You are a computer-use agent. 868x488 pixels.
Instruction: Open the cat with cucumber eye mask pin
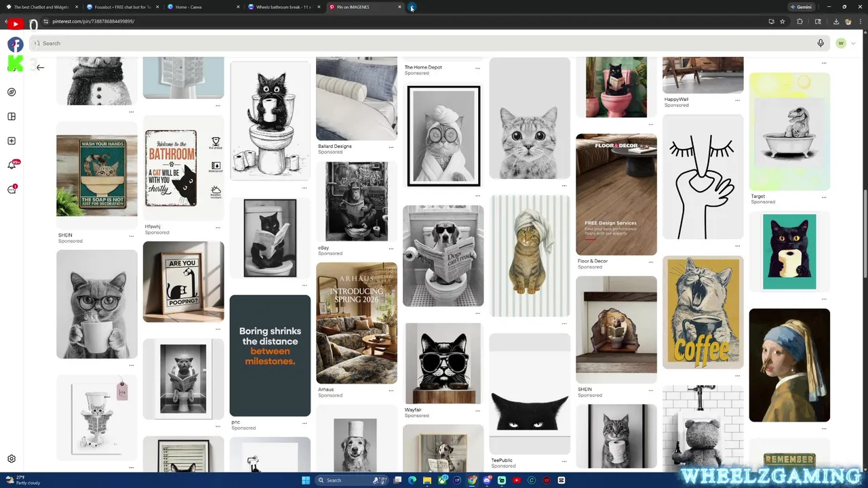tap(443, 136)
